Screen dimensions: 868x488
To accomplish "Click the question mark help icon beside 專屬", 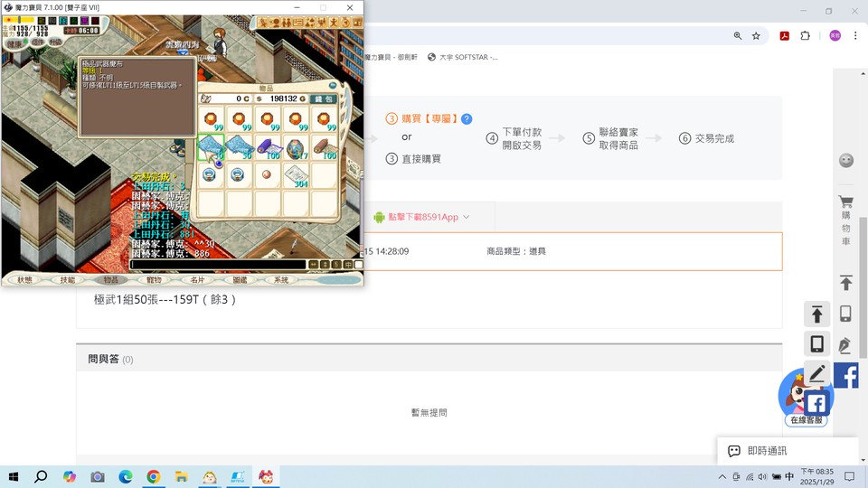I will tap(467, 119).
